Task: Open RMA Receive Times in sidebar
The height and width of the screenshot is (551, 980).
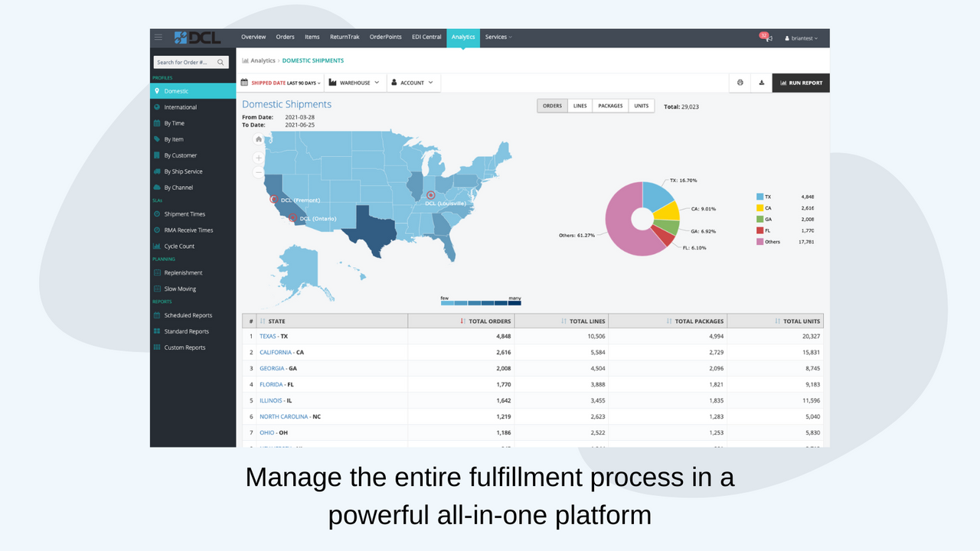Action: click(x=193, y=230)
